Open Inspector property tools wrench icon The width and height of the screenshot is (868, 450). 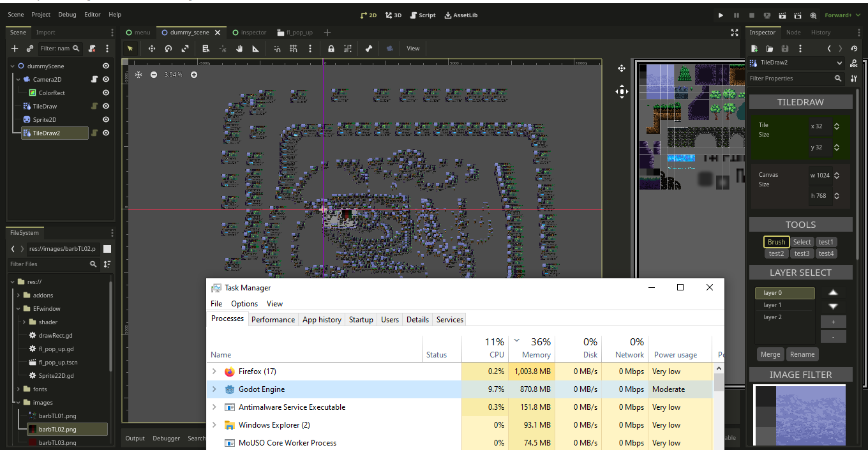854,79
